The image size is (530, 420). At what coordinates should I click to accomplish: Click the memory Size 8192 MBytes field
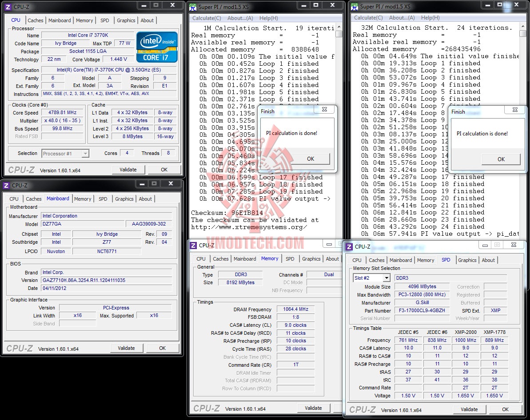pyautogui.click(x=240, y=282)
